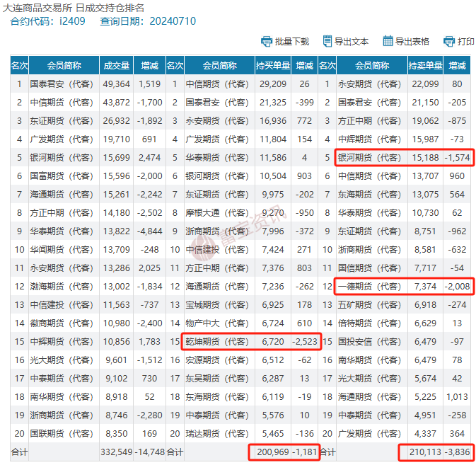Screen dimensions: 476x465
Task: Select 宝城期货（代客） member name
Action: 217,305
